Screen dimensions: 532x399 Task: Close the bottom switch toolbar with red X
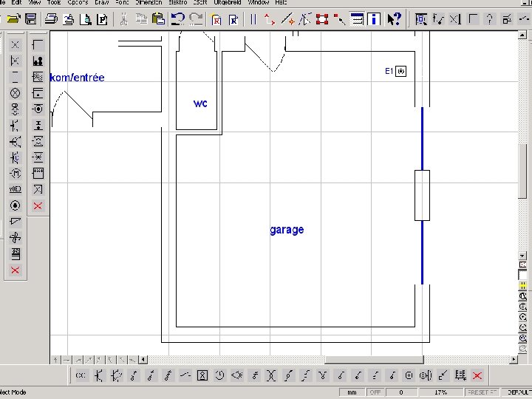point(477,375)
